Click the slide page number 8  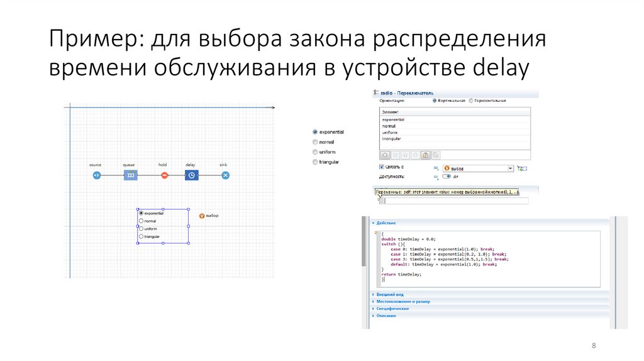(594, 346)
